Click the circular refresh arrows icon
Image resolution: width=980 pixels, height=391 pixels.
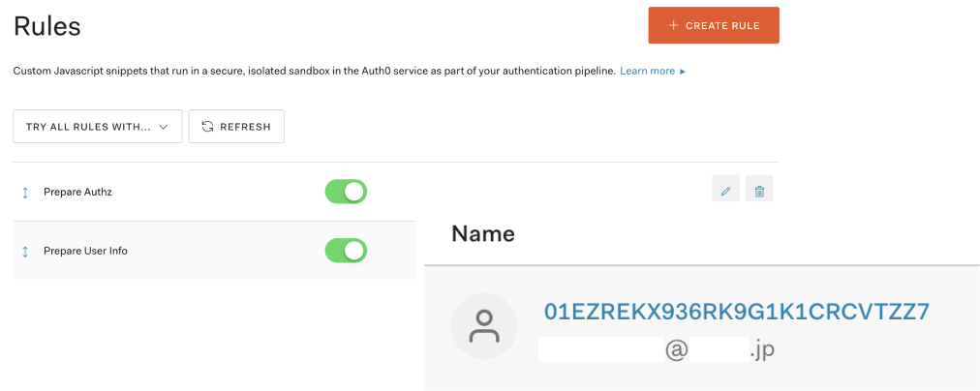click(x=207, y=126)
